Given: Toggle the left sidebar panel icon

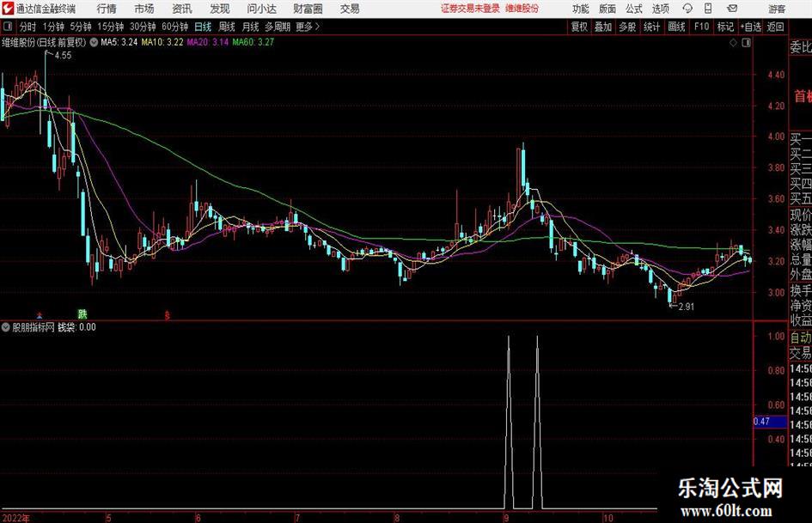Looking at the screenshot, I should pos(8,27).
